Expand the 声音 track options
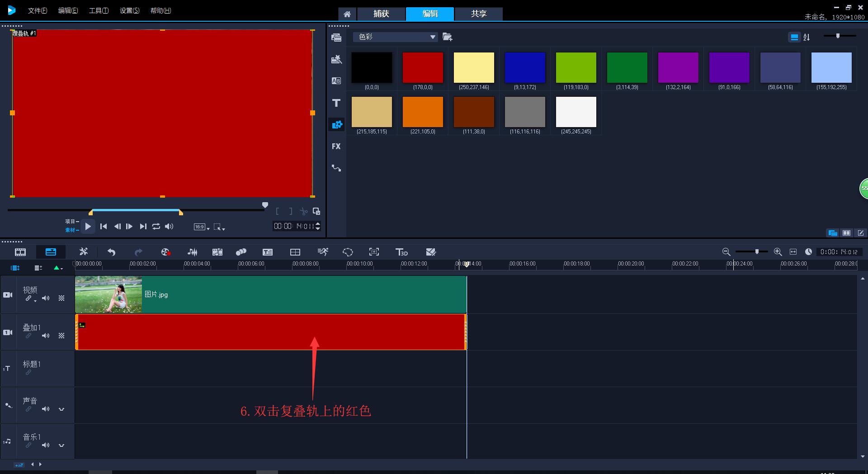 (x=61, y=409)
